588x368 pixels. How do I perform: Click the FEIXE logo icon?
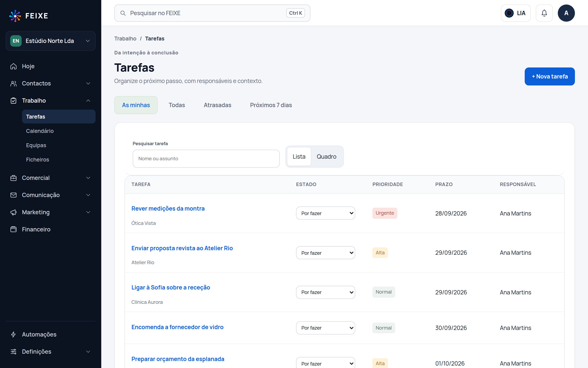pyautogui.click(x=15, y=16)
